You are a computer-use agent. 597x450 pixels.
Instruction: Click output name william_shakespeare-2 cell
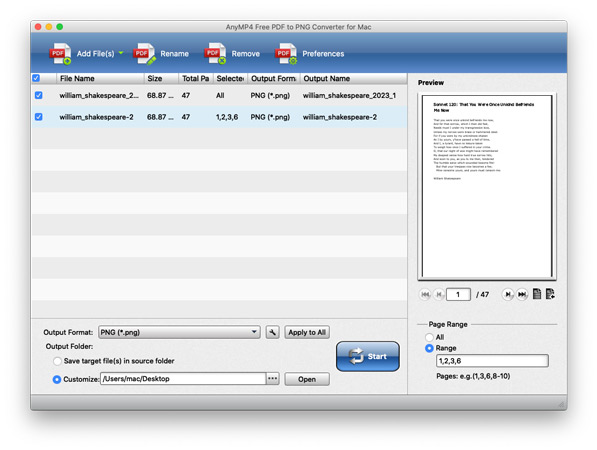(x=340, y=117)
